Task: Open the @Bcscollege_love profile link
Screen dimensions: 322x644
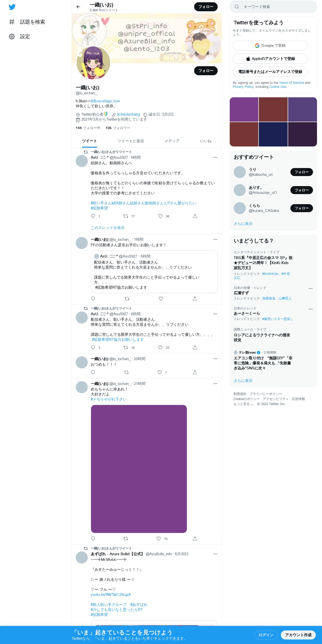Action: coord(105,101)
